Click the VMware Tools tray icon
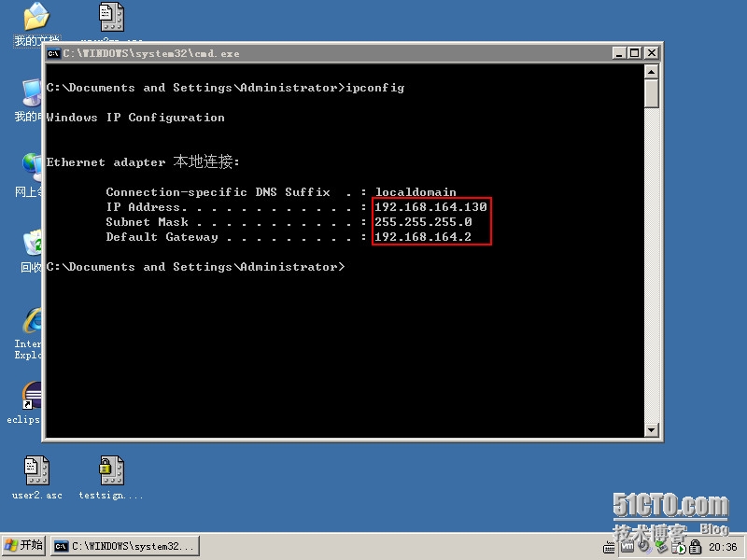 coord(627,546)
